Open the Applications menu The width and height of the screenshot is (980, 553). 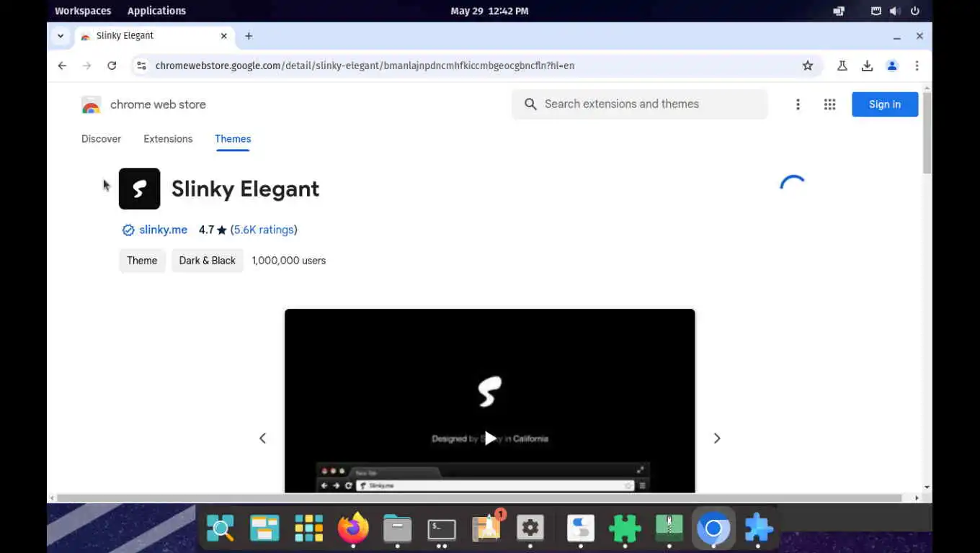pyautogui.click(x=156, y=11)
